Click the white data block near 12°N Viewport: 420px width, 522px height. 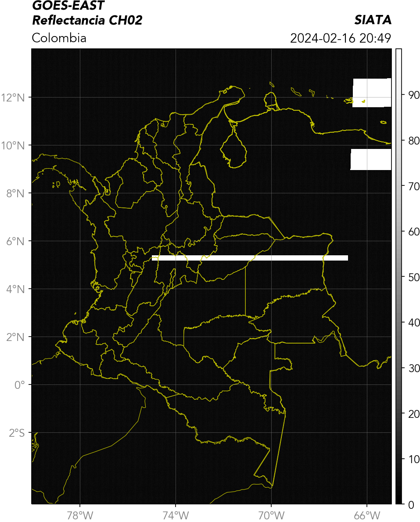372,93
